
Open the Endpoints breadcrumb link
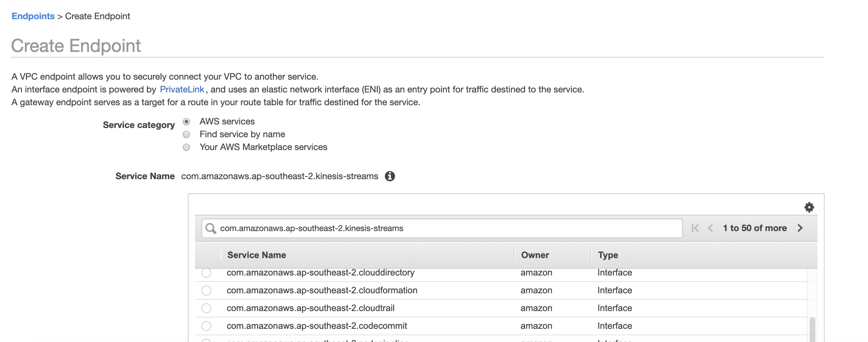[33, 16]
